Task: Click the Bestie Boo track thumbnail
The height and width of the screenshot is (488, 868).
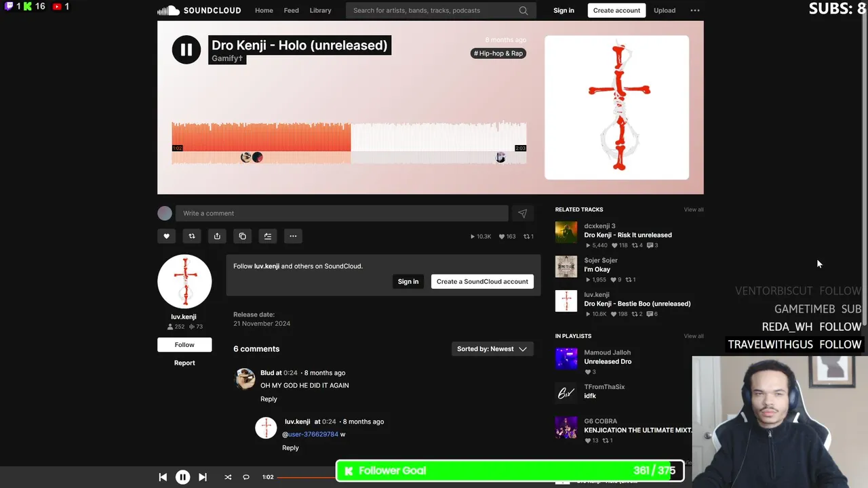Action: click(x=566, y=301)
